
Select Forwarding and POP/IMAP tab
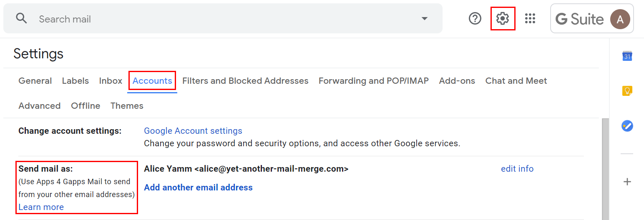[x=373, y=81]
